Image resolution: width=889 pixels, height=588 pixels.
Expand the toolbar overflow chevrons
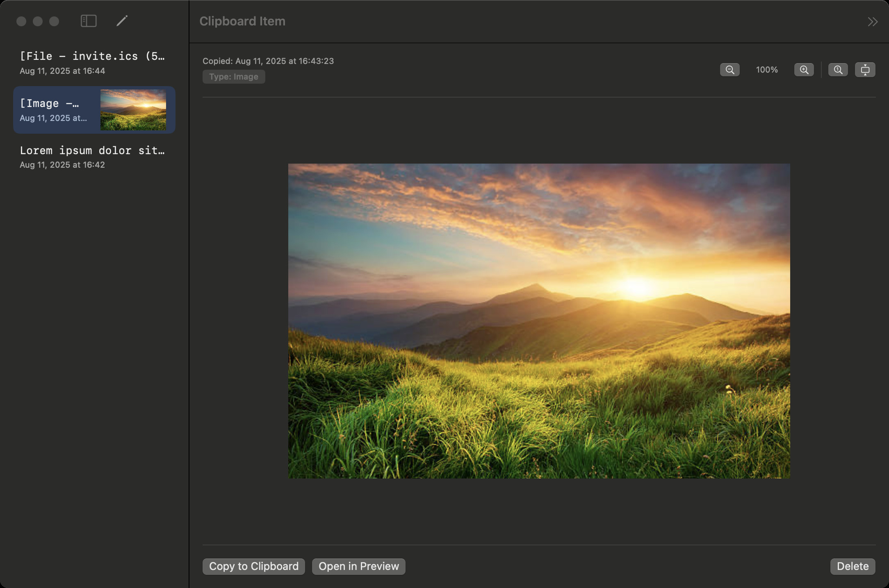(873, 22)
